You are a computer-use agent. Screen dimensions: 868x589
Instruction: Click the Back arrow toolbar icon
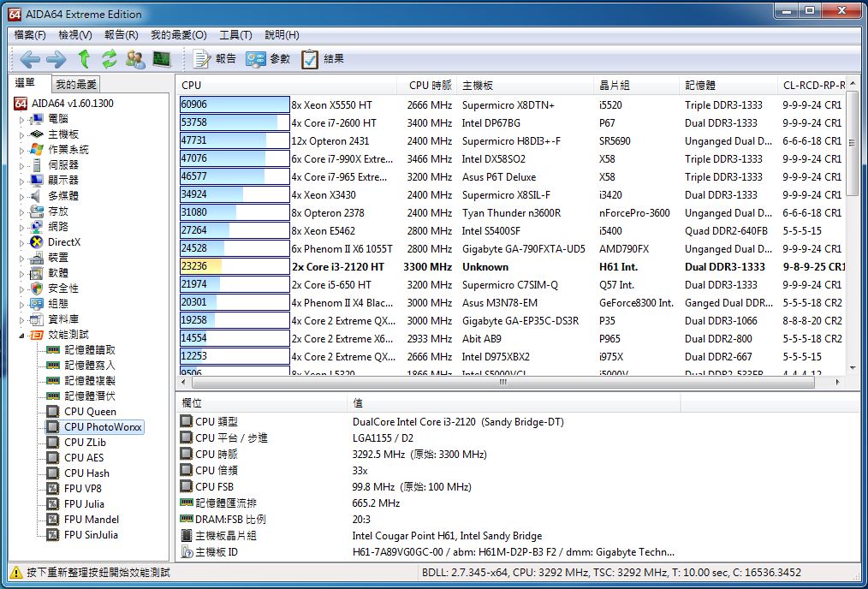pos(29,59)
